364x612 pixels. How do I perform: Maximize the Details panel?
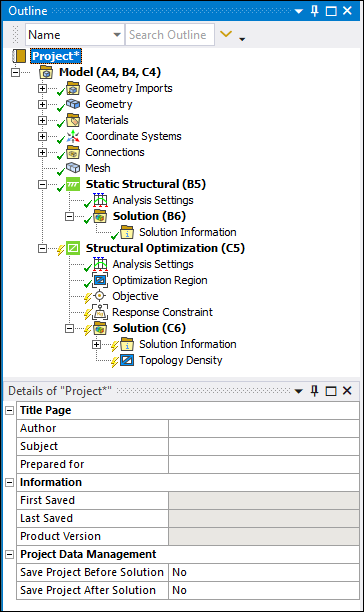(331, 391)
